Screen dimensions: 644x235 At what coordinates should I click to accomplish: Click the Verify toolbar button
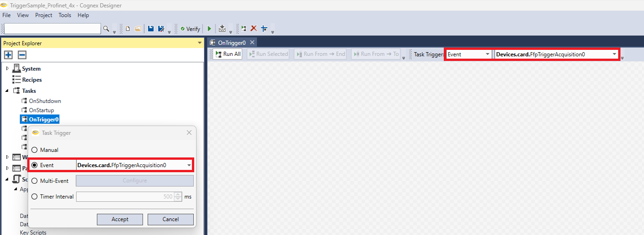[190, 29]
